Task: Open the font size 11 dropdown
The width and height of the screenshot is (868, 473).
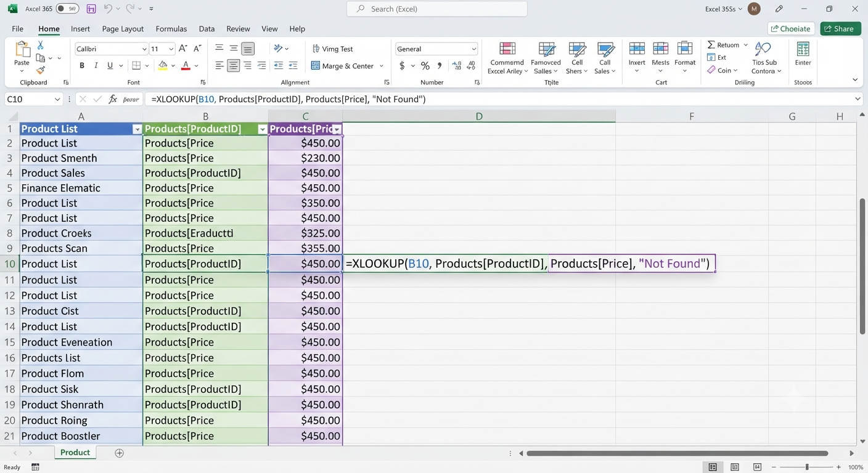Action: [171, 49]
